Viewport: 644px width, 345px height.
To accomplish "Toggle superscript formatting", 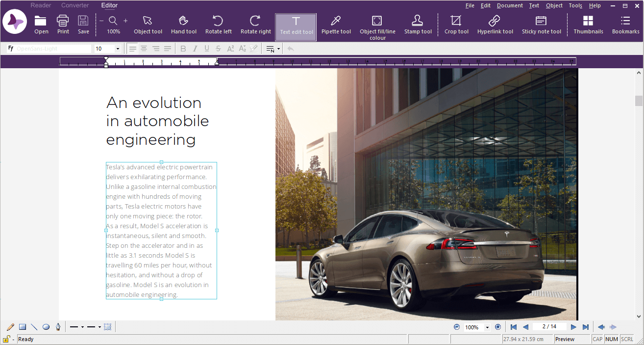I will [x=230, y=49].
